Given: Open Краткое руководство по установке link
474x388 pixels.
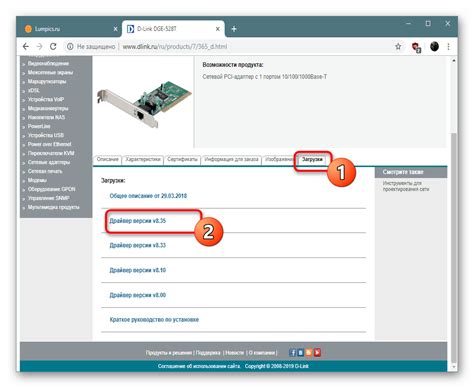Looking at the screenshot, I should pyautogui.click(x=154, y=320).
